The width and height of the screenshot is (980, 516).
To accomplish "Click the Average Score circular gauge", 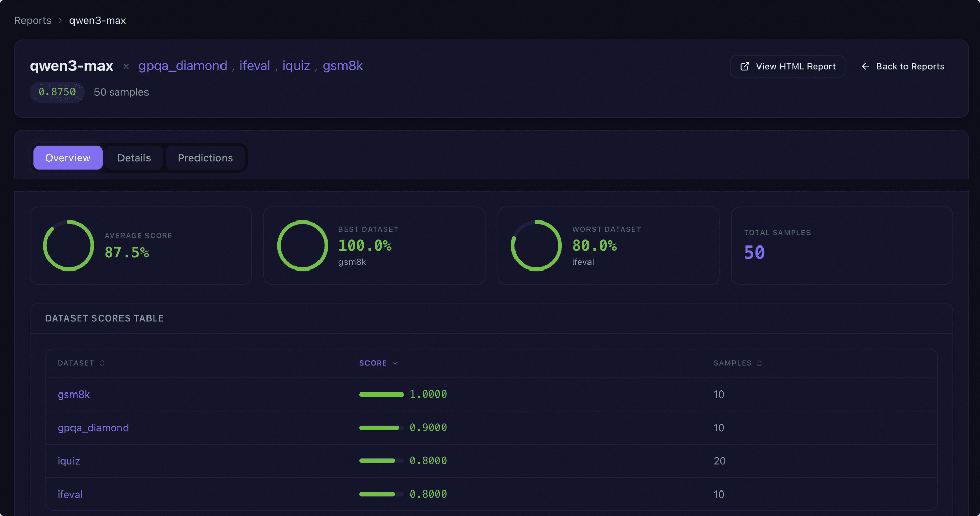I will 69,245.
